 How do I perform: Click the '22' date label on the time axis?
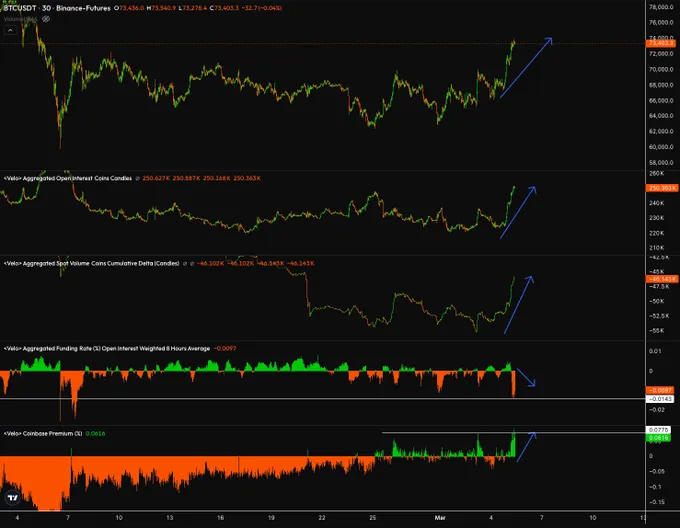pos(321,518)
